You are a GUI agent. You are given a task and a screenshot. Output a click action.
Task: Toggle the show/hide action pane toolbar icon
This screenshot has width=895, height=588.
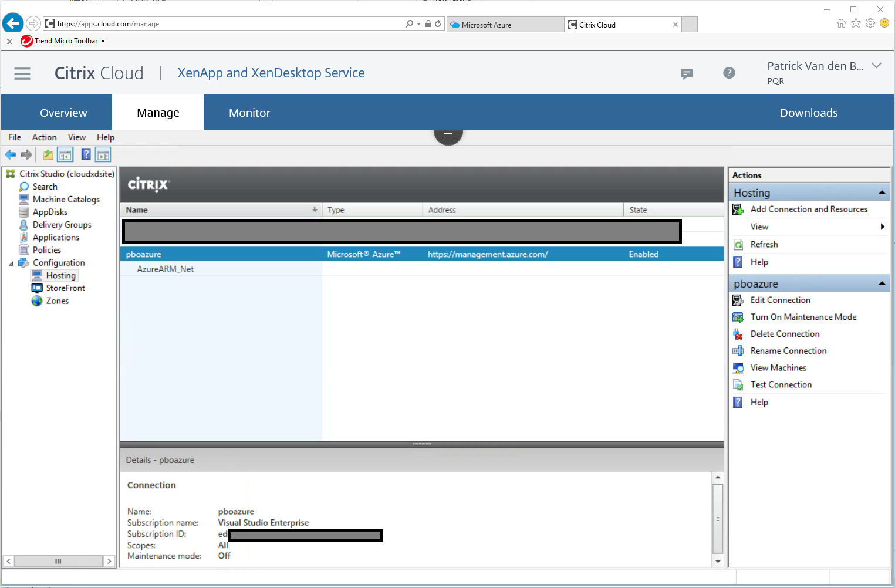pos(103,155)
